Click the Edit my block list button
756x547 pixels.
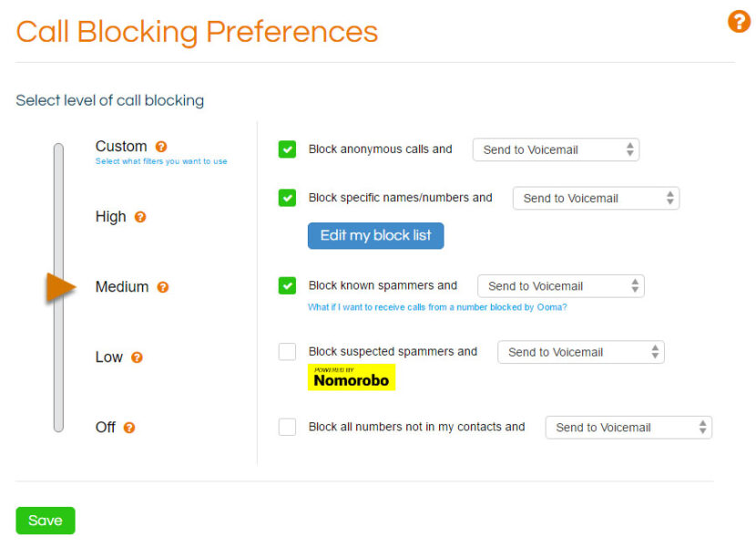click(x=375, y=235)
